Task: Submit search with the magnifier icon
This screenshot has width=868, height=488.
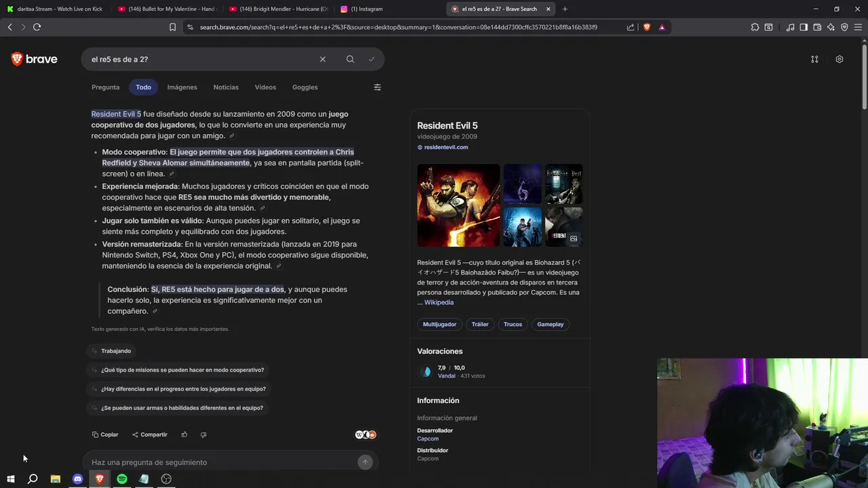Action: pos(350,59)
